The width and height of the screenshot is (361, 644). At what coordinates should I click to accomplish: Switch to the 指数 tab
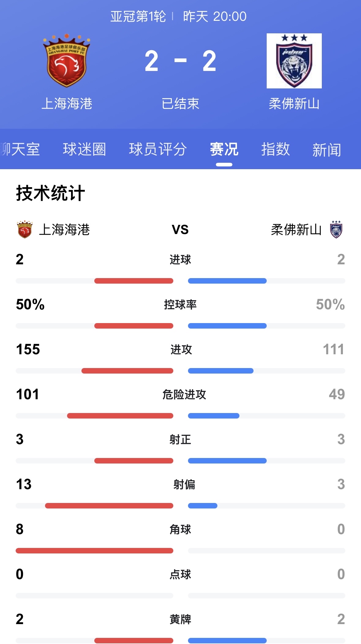275,149
